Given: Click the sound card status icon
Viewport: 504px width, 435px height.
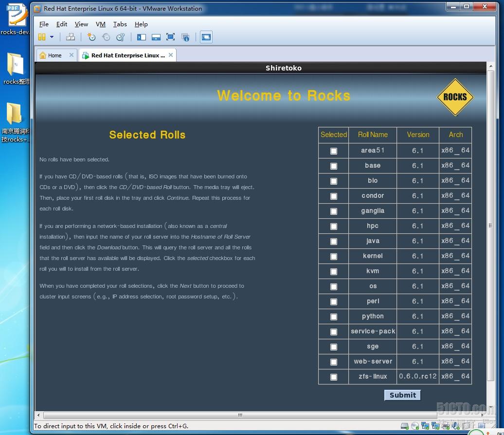Looking at the screenshot, I should 455,426.
